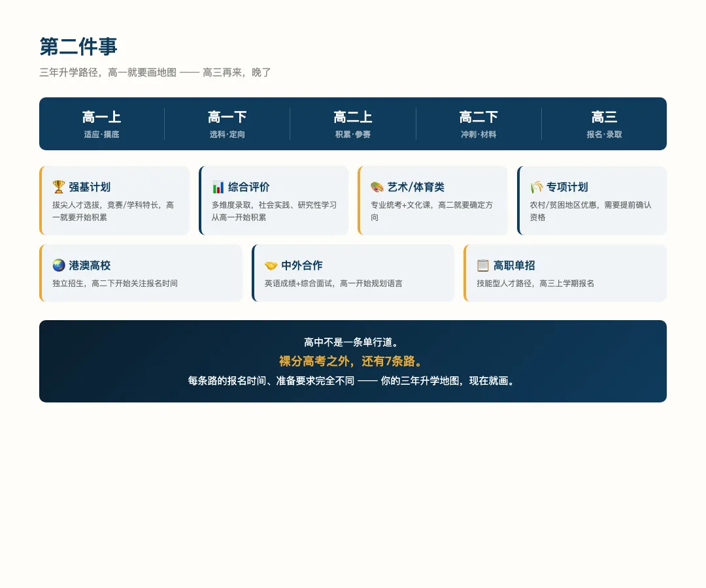
Task: Click the clipboard icon beside 高职单招
Action: (x=483, y=265)
